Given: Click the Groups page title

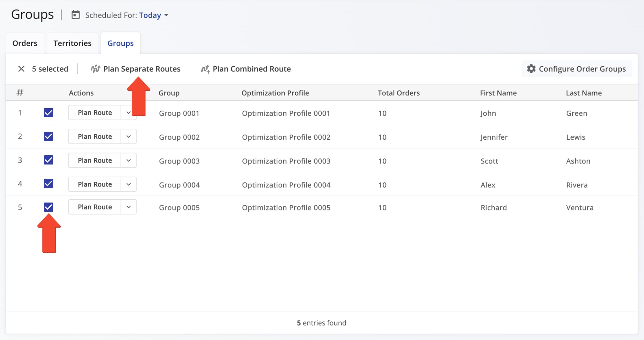Looking at the screenshot, I should click(x=32, y=14).
